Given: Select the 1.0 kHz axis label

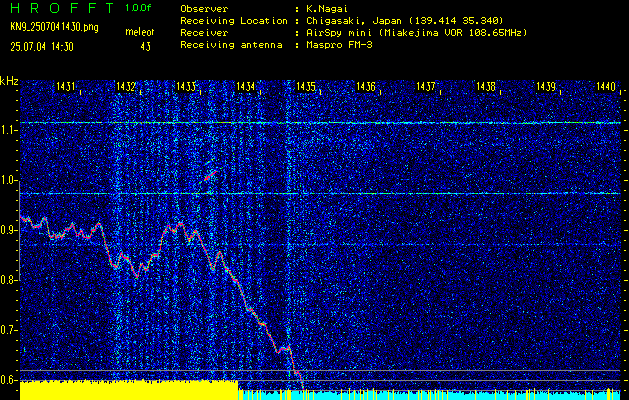Looking at the screenshot, I should coord(9,181).
